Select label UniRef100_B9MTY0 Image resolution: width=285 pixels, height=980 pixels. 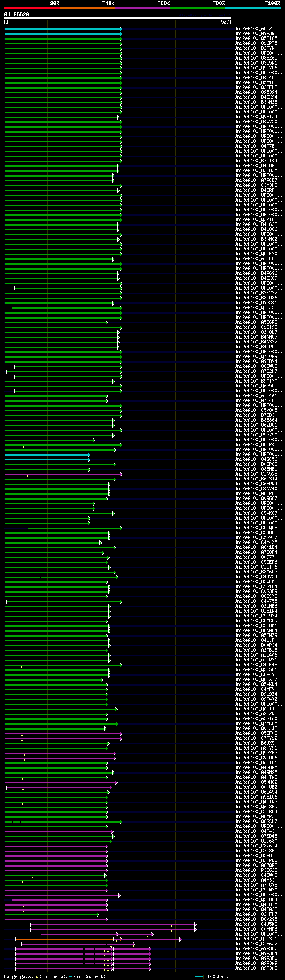pyautogui.click(x=256, y=381)
